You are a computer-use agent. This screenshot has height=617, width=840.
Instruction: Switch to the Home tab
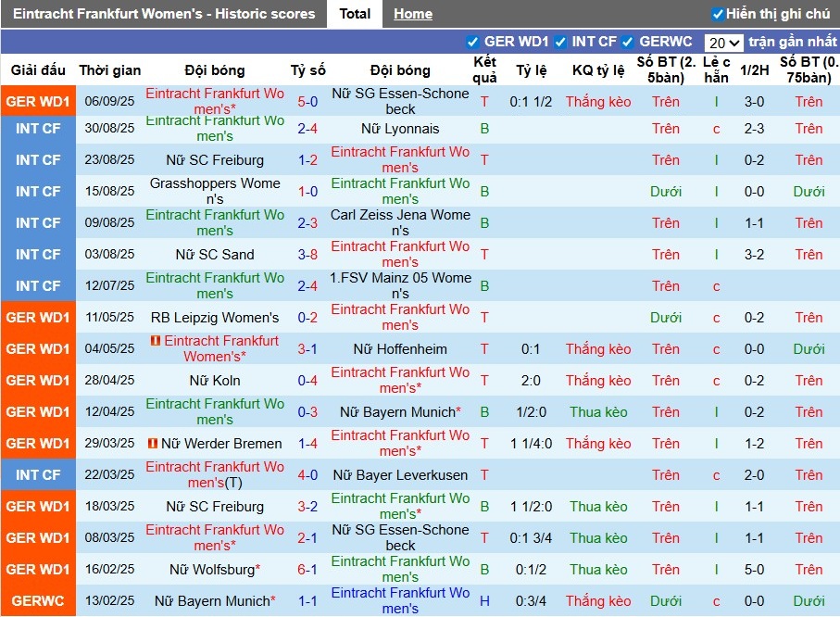(x=412, y=14)
